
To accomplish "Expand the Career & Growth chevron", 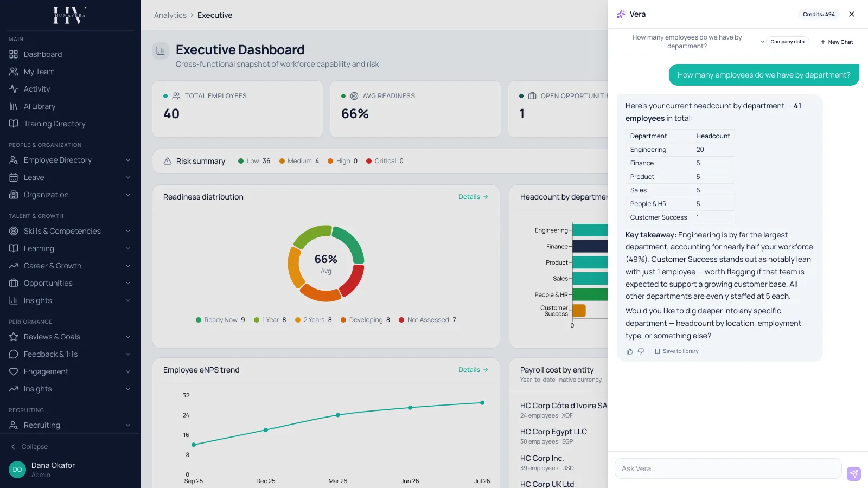I will (128, 266).
